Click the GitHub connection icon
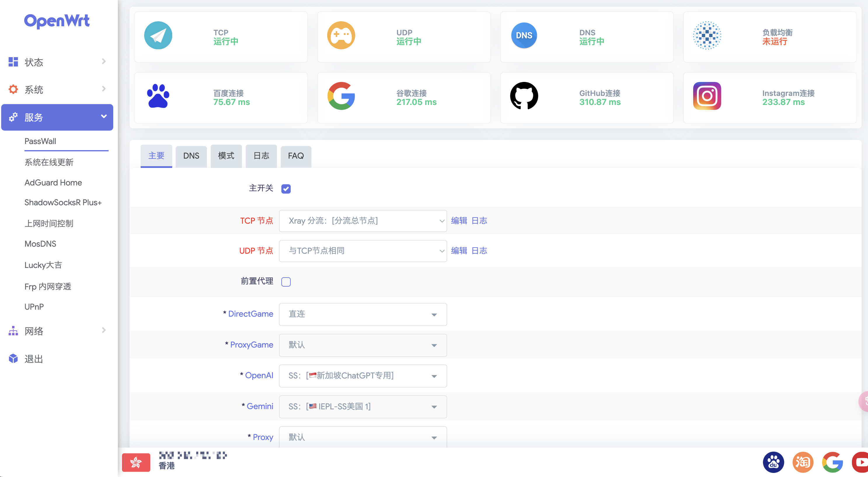The image size is (868, 477). tap(524, 96)
